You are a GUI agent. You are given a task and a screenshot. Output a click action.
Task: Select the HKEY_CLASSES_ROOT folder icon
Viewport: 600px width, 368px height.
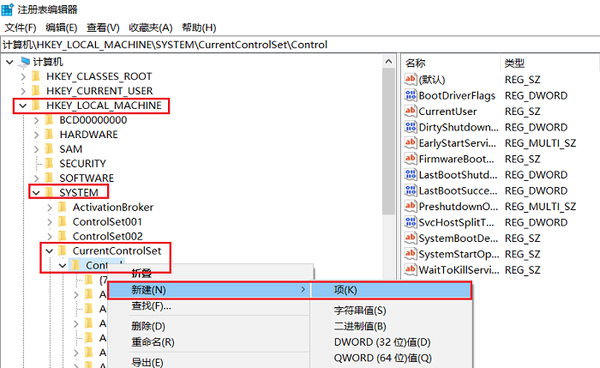(x=36, y=76)
